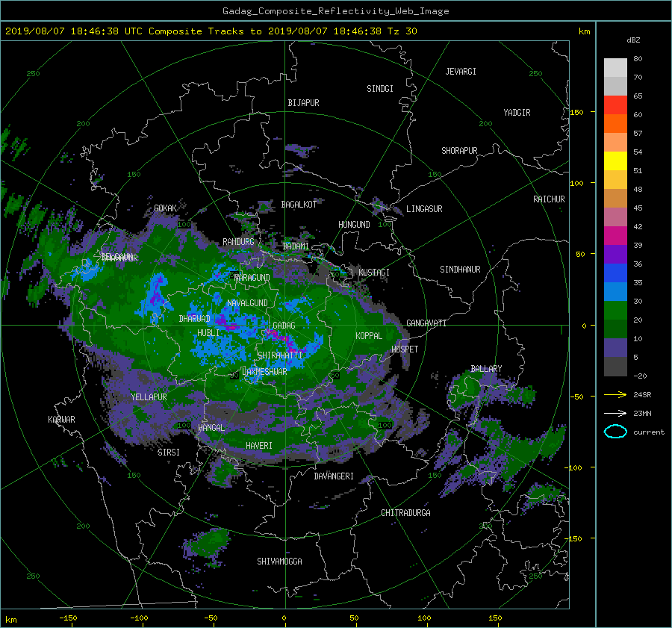Click the HUNGUND city label
672x628 pixels.
pos(354,225)
